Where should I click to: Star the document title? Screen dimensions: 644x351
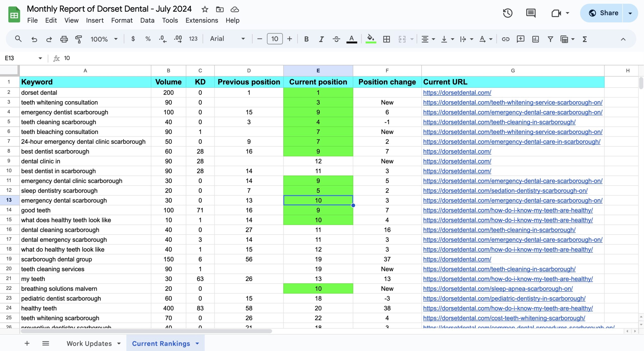(x=205, y=9)
